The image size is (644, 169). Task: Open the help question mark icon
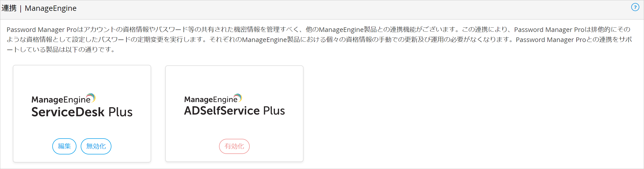click(x=635, y=7)
